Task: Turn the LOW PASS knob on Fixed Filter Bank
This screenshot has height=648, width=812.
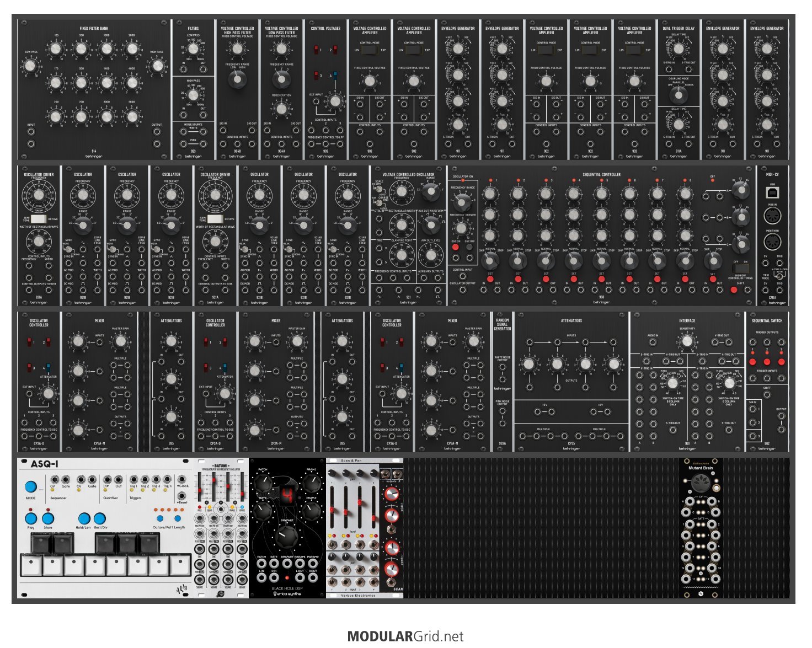Action: pos(30,66)
